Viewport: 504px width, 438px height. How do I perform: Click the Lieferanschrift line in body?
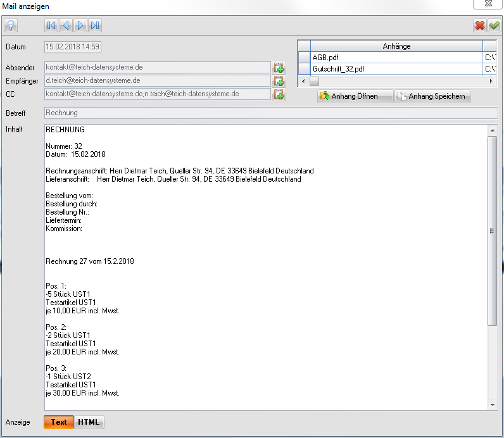tap(173, 179)
